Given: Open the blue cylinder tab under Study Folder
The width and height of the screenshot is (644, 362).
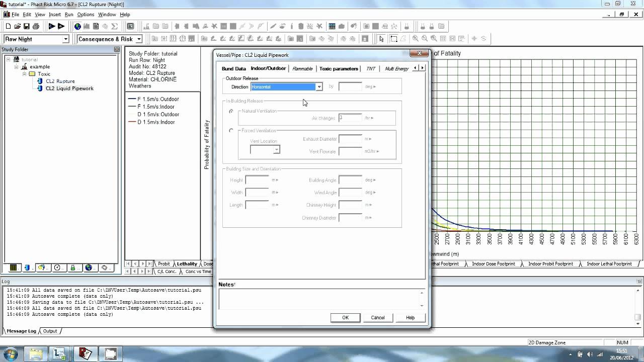Looking at the screenshot, I should 27,268.
